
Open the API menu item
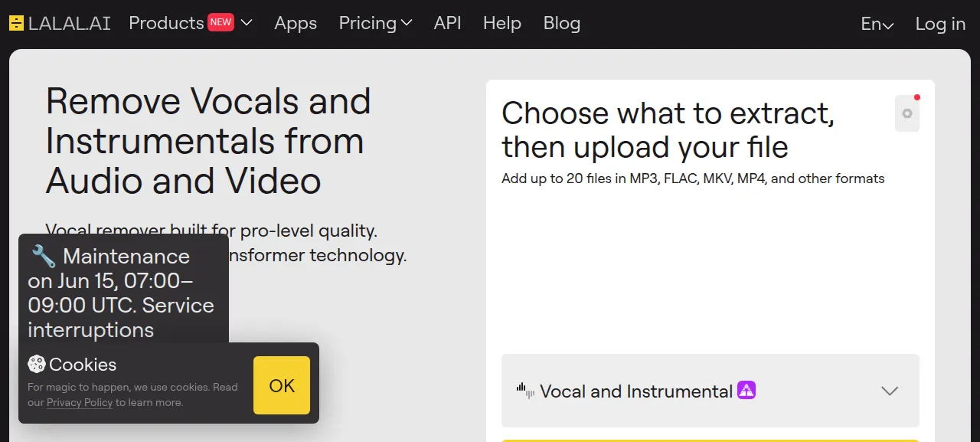(448, 23)
